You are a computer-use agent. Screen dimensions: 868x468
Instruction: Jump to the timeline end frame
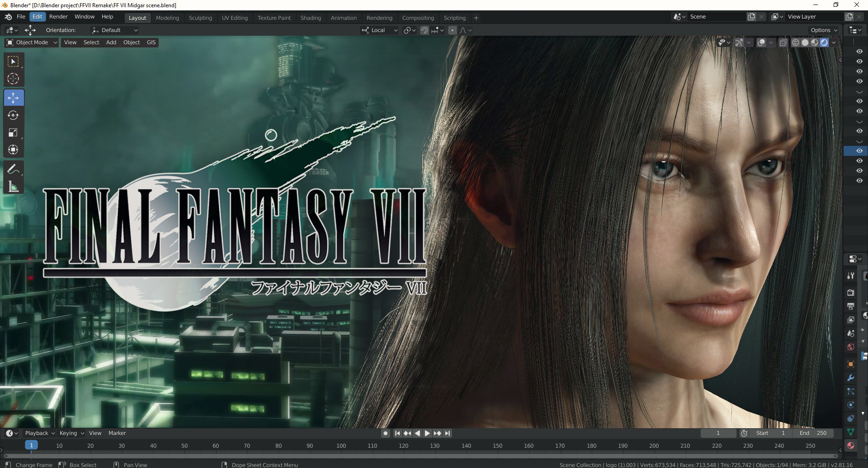[447, 433]
